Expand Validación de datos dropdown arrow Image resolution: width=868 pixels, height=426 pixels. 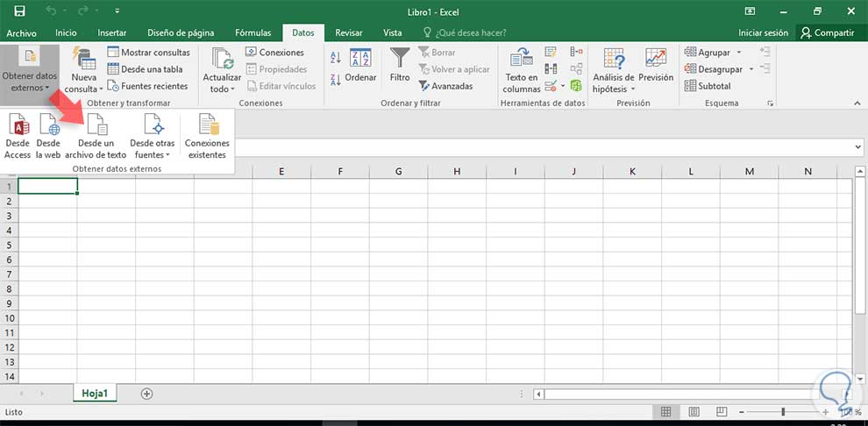pos(563,86)
